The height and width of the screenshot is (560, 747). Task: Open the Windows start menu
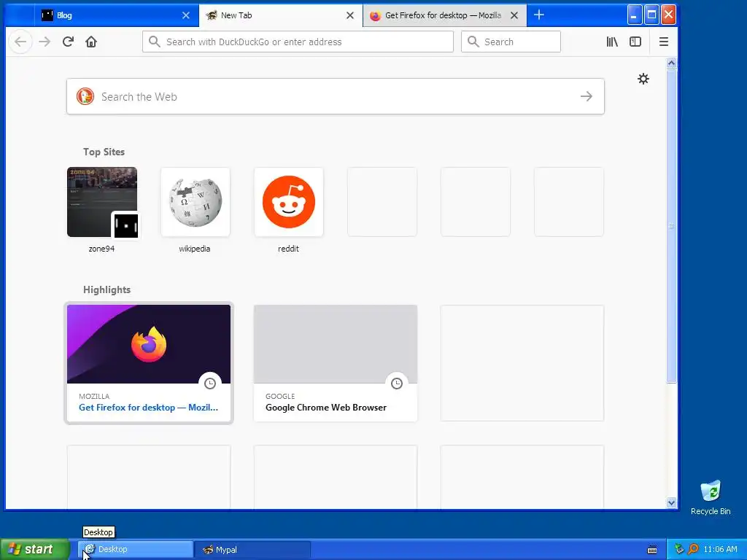tap(35, 550)
